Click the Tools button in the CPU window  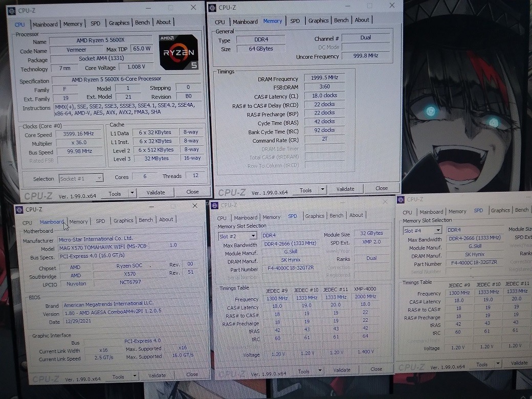pos(115,193)
